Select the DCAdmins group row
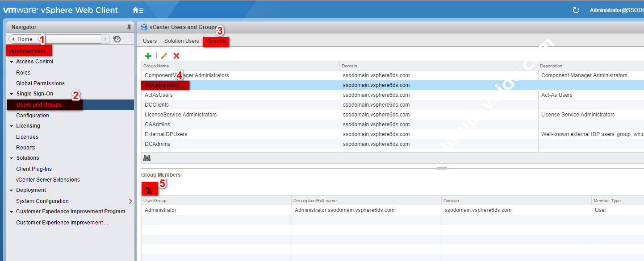644x261 pixels. pos(157,144)
